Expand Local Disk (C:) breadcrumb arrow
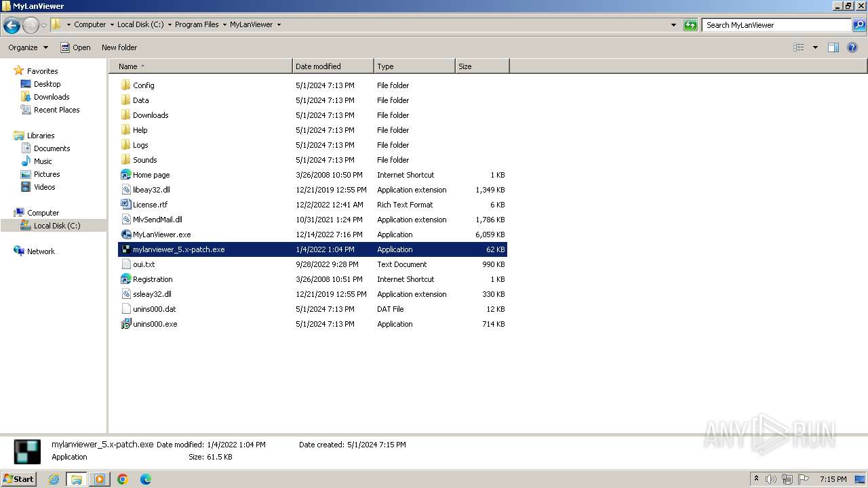This screenshot has height=488, width=868. (x=170, y=24)
